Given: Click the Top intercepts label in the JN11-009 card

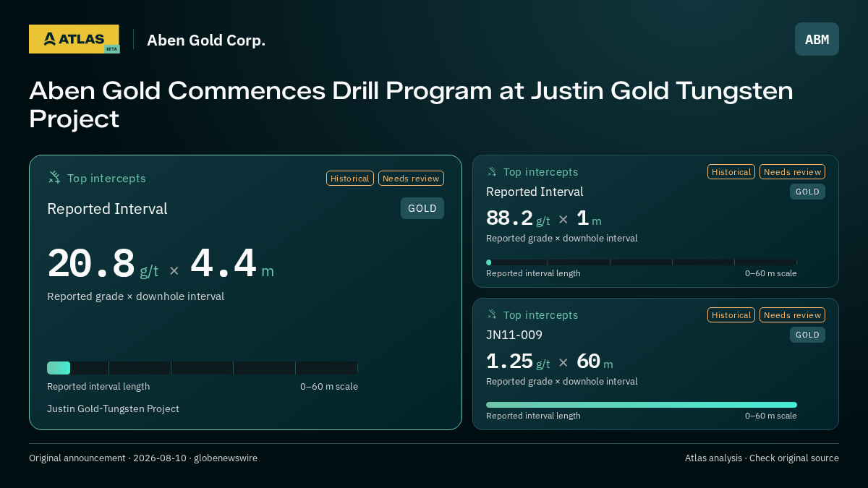Looking at the screenshot, I should pyautogui.click(x=540, y=315).
